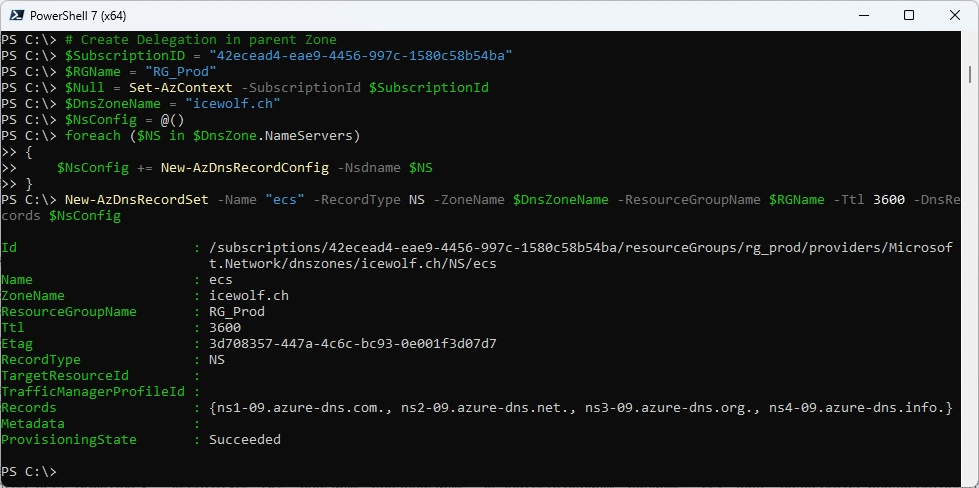979x488 pixels.
Task: Close the PowerShell 7 window
Action: 955,15
